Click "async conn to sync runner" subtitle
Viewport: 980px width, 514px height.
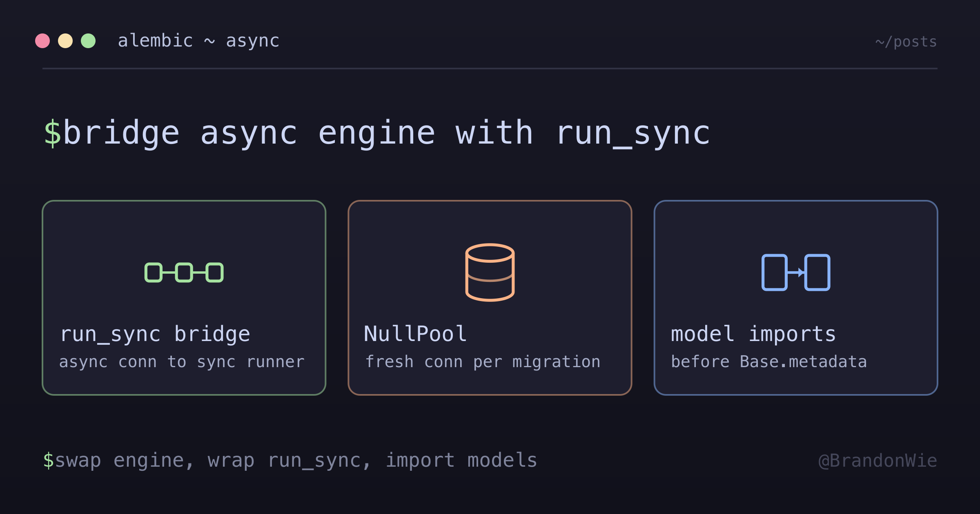[182, 362]
